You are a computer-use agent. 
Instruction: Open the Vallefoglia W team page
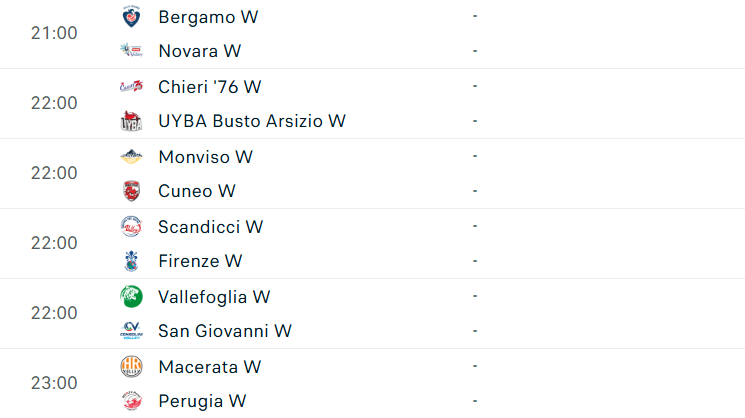point(214,297)
